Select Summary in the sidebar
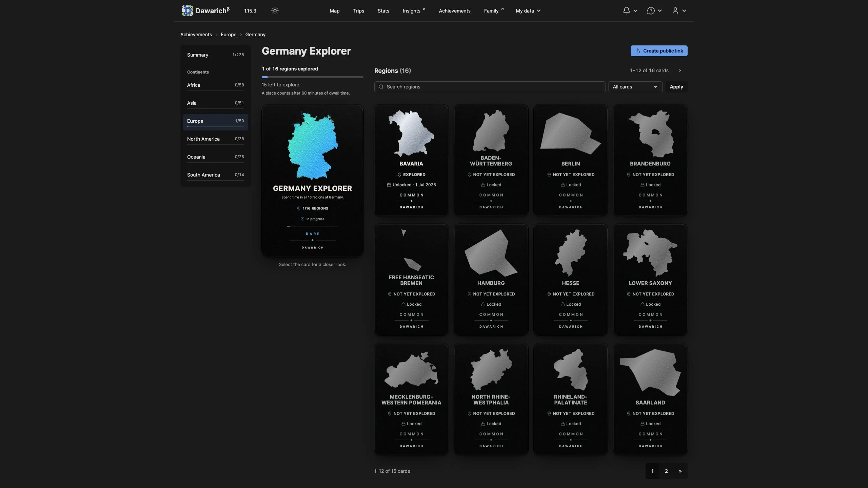Screen dimensions: 868x488 tap(215, 55)
